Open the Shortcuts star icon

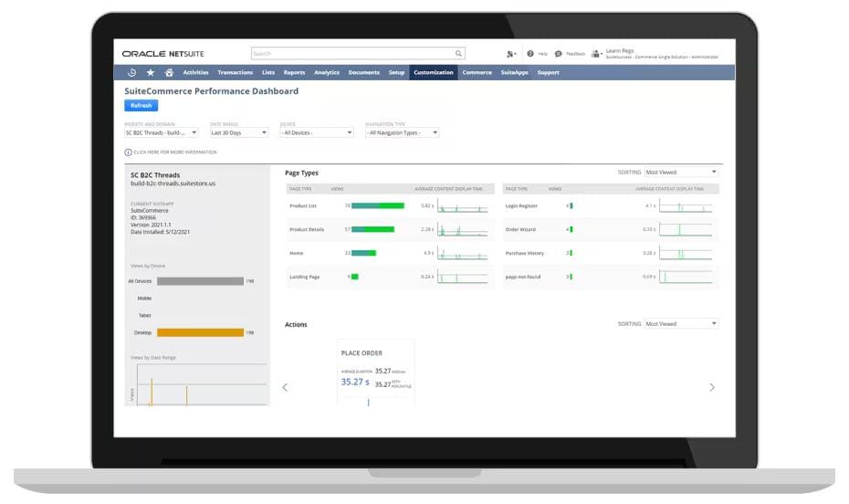(151, 72)
